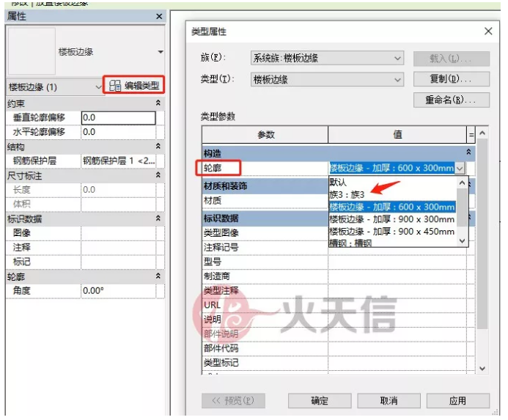Click the 部件代码 value cell
This screenshot has width=508, height=420.
tap(397, 348)
